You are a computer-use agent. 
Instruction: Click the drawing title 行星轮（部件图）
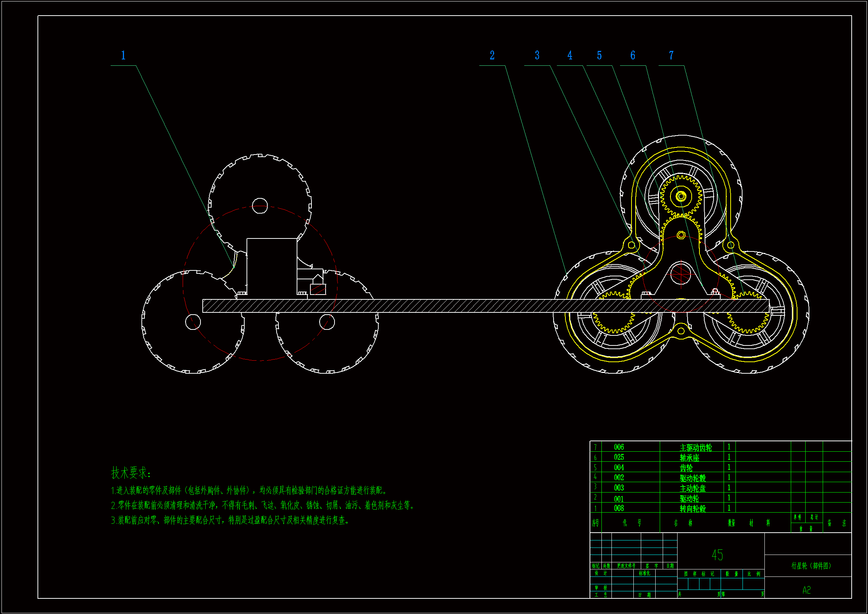tap(811, 566)
